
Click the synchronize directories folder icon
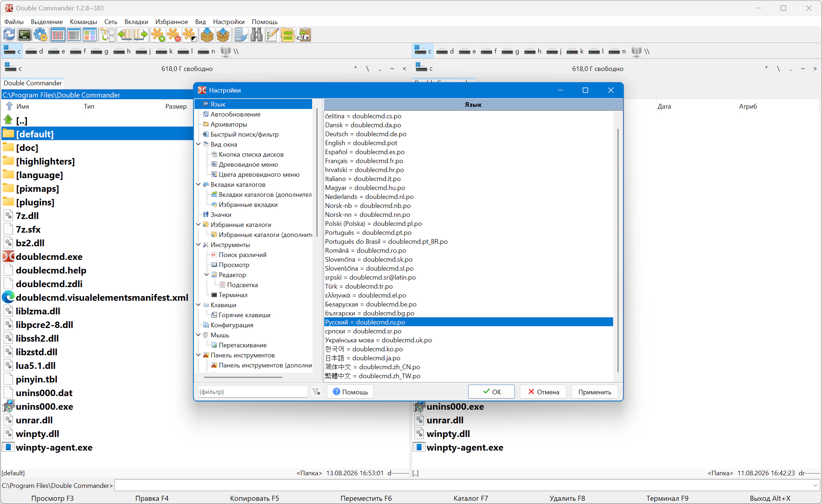288,35
